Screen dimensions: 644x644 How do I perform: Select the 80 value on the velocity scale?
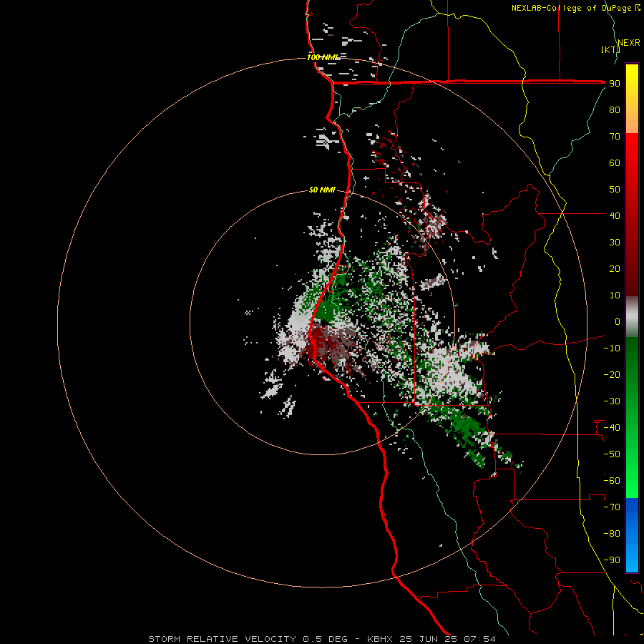(x=615, y=109)
